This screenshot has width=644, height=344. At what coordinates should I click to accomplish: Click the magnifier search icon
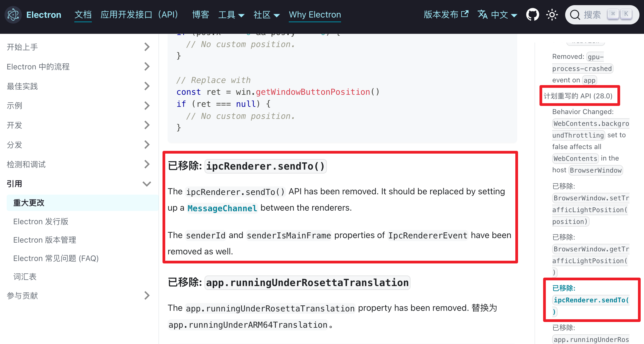tap(575, 15)
